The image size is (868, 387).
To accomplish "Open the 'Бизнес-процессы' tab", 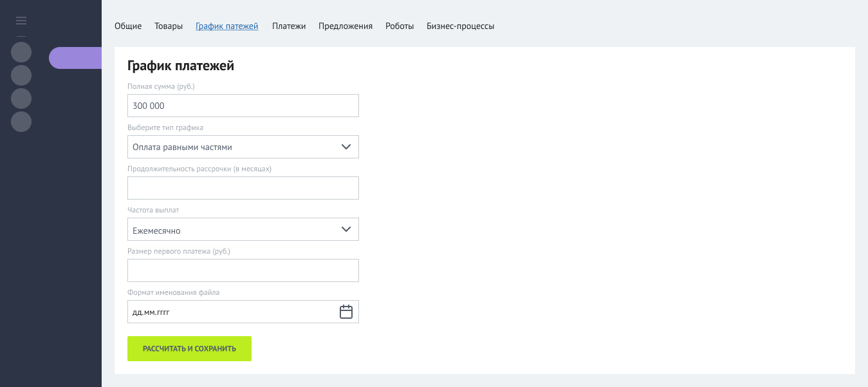I will (x=460, y=26).
